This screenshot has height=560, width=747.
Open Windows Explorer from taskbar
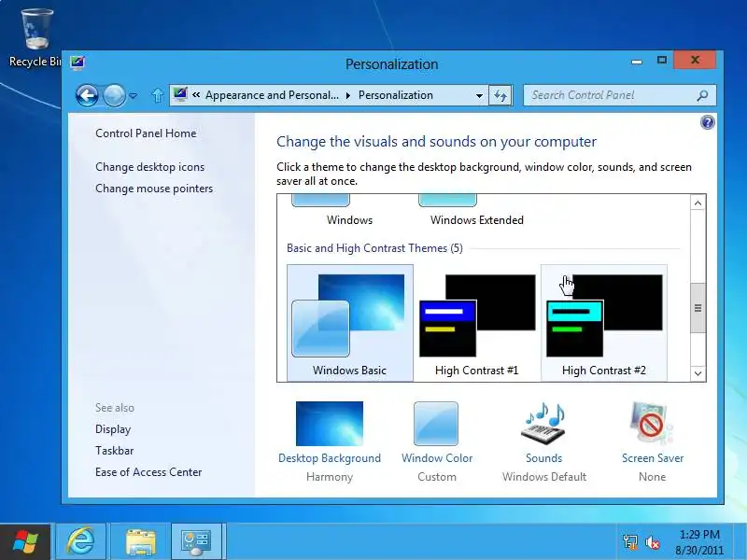pos(140,542)
